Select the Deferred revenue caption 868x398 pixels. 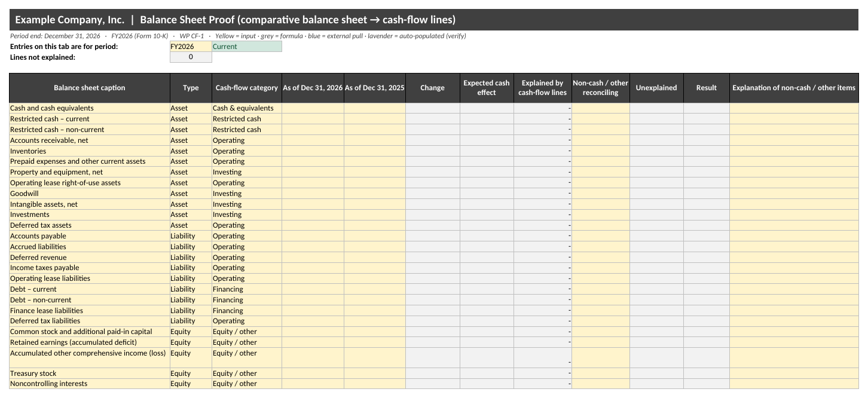tap(90, 258)
